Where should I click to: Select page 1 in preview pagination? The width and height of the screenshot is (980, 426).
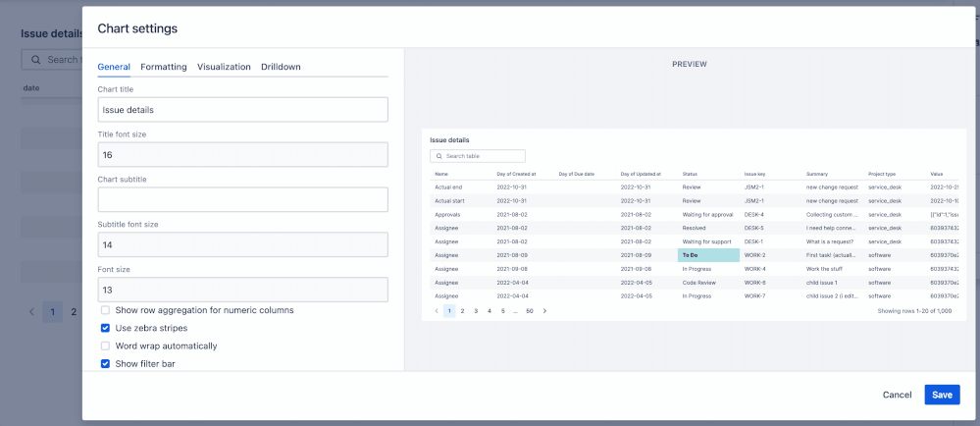449,311
